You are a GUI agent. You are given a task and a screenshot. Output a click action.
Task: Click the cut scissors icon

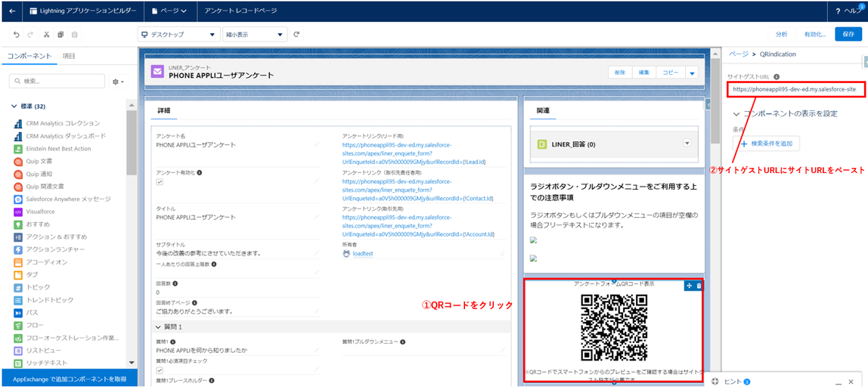click(47, 34)
